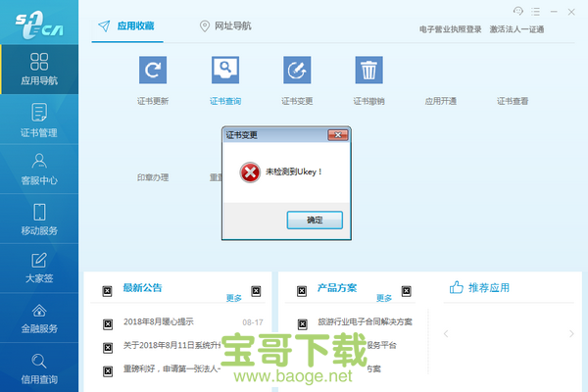Viewport: 588px width, 392px height.
Task: Open 信用查询 in the sidebar
Action: point(39,367)
